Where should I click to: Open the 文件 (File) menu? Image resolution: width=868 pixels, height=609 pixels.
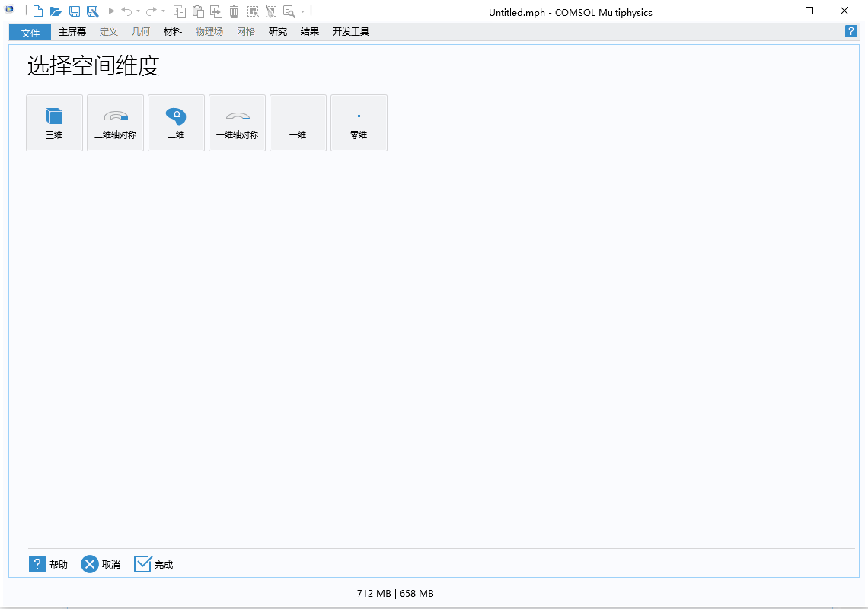coord(30,32)
